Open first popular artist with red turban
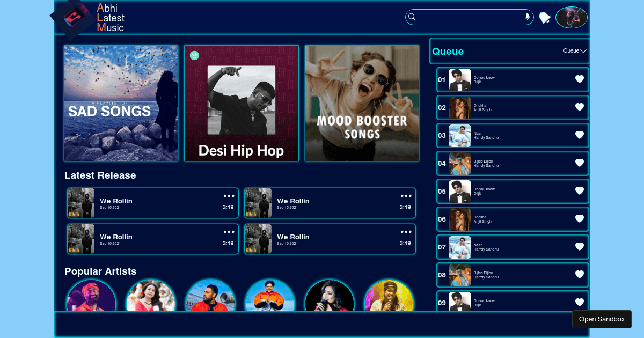 [x=91, y=296]
